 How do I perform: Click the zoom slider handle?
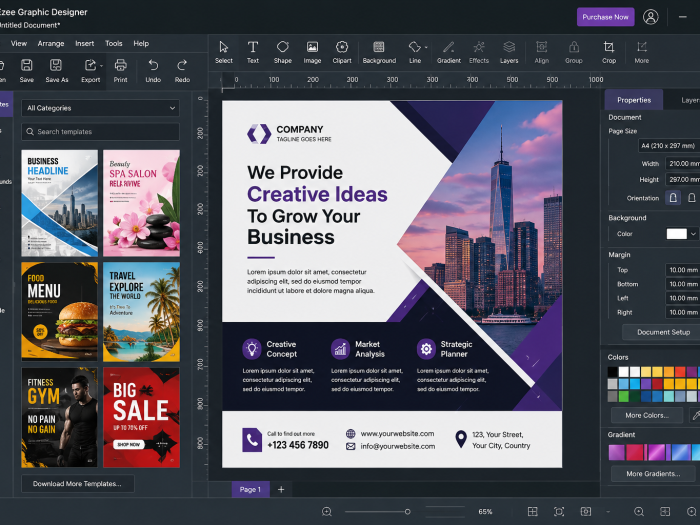[407, 512]
